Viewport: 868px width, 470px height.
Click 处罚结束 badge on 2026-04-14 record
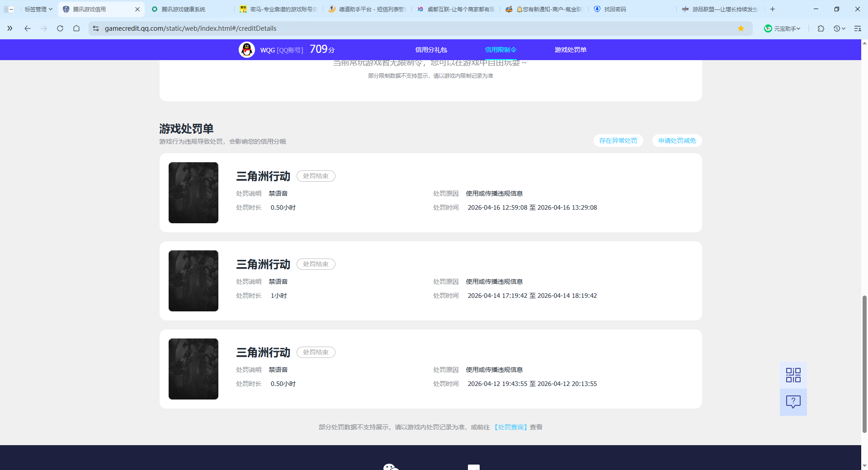(x=316, y=264)
